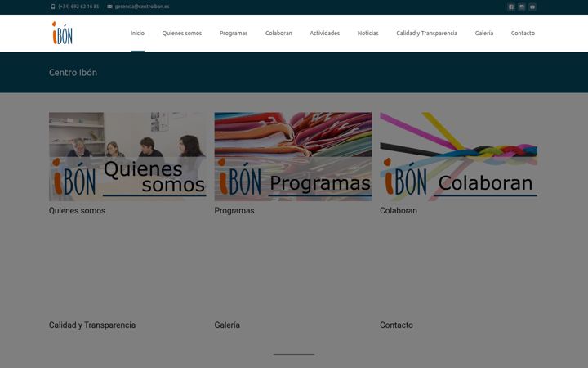
Task: Click the Ibón logo in header
Action: [62, 33]
